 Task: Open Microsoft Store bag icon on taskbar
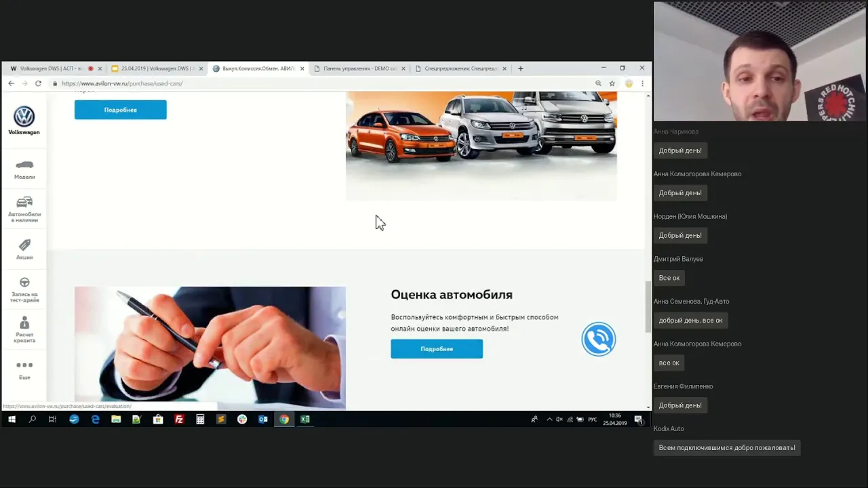(158, 420)
